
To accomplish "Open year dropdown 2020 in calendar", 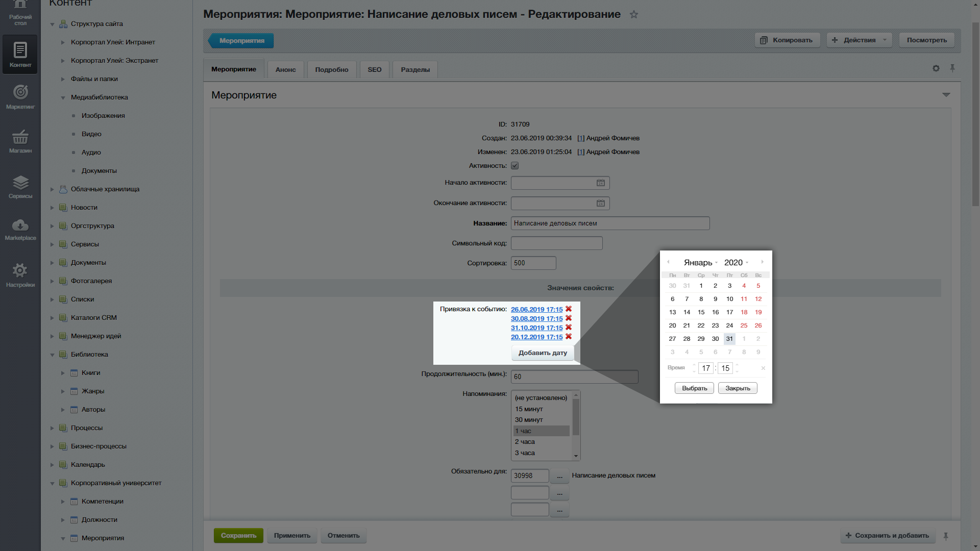I will (736, 262).
